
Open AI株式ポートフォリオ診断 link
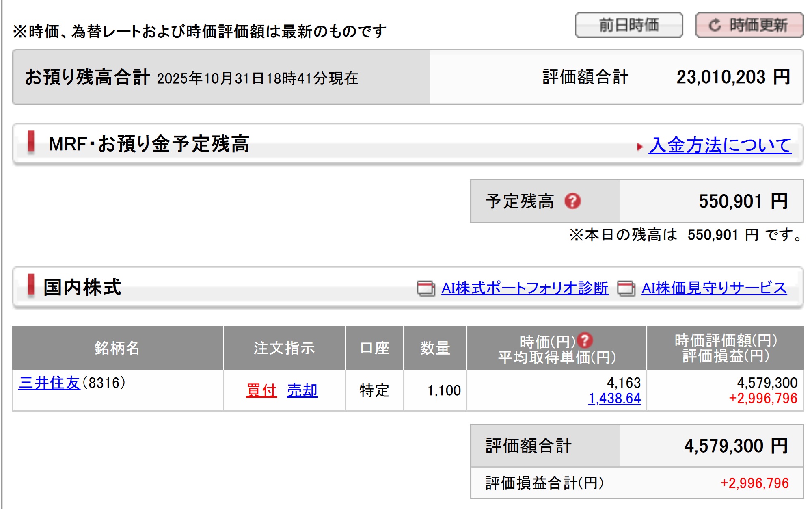click(x=525, y=288)
